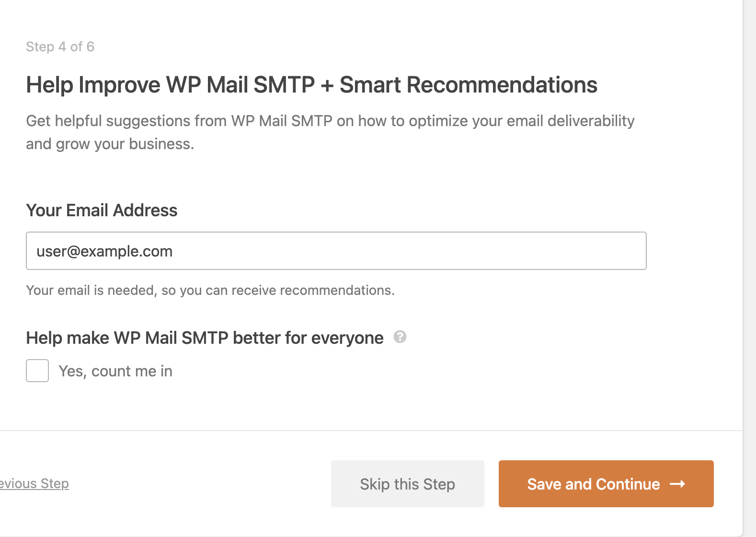Click the "Step 4 of 6" indicator

(60, 47)
